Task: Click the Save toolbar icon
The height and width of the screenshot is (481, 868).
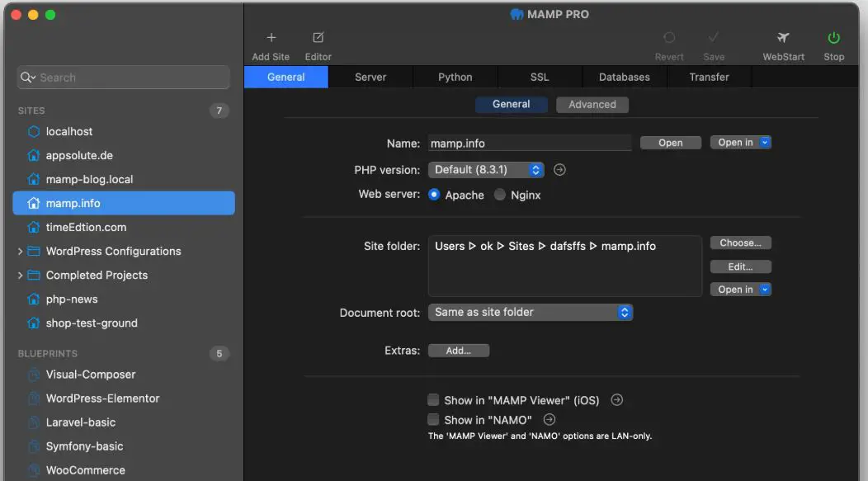Action: pos(714,37)
